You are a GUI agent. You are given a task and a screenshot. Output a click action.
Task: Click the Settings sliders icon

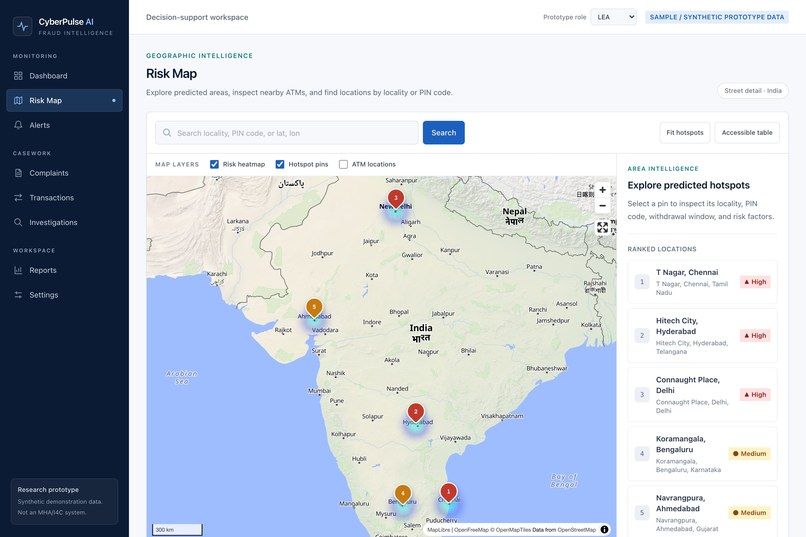19,295
